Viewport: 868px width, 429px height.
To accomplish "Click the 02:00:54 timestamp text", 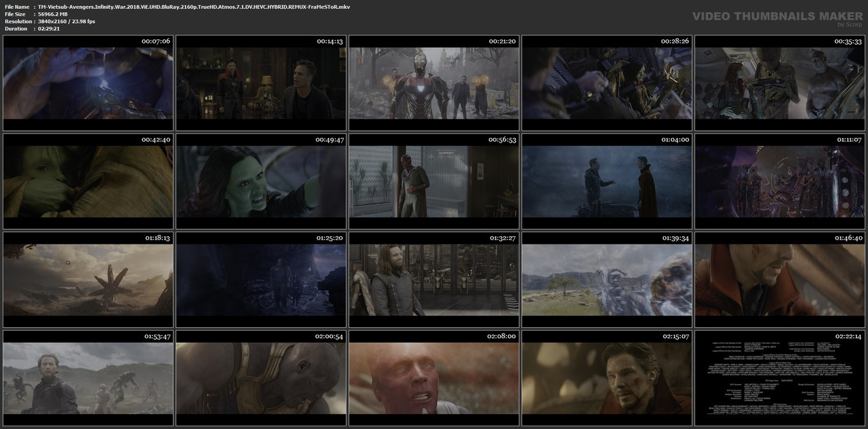I will pyautogui.click(x=329, y=337).
